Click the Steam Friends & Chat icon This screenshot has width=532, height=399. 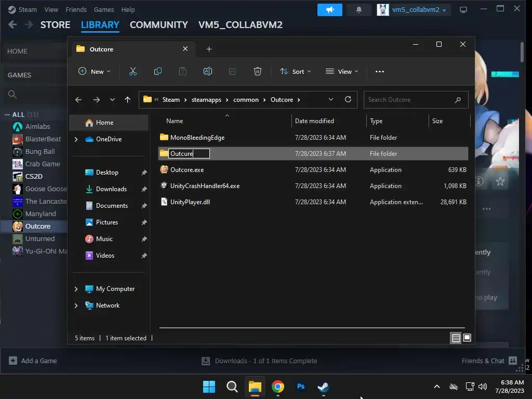point(513,361)
